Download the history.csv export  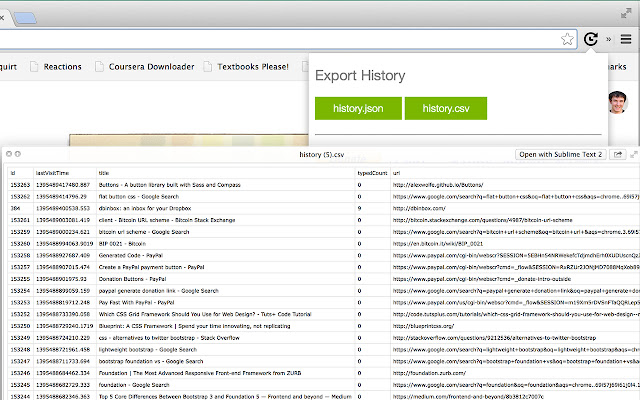(x=446, y=109)
